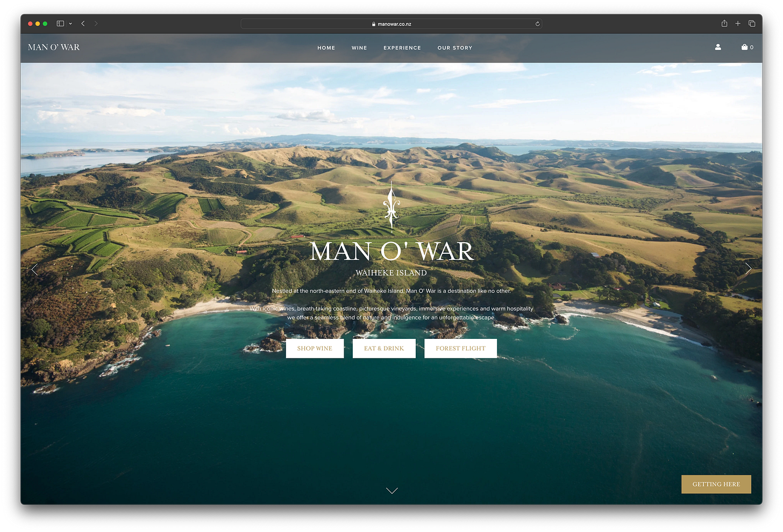Click the EAT & DRINK button
The image size is (783, 532).
click(x=384, y=349)
